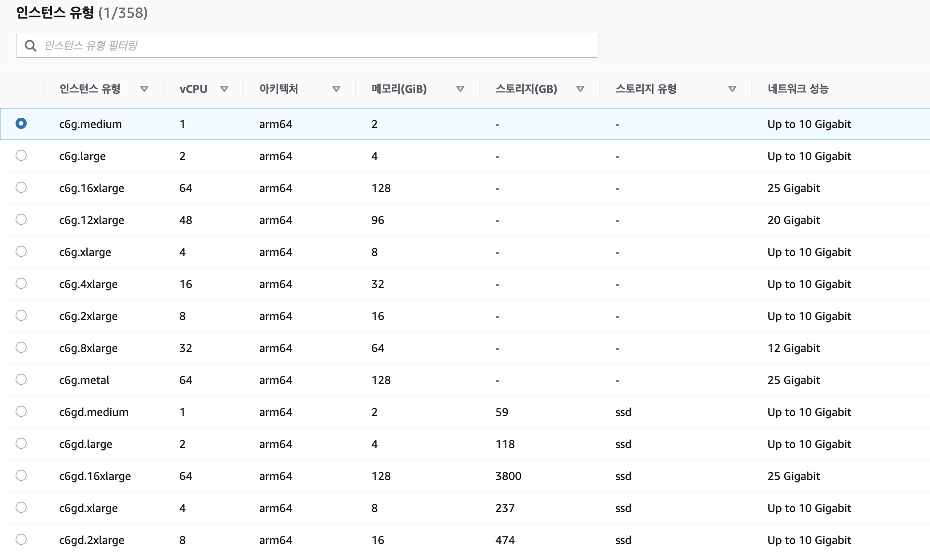
Task: Click the vCPU column sort arrow
Action: tap(224, 89)
